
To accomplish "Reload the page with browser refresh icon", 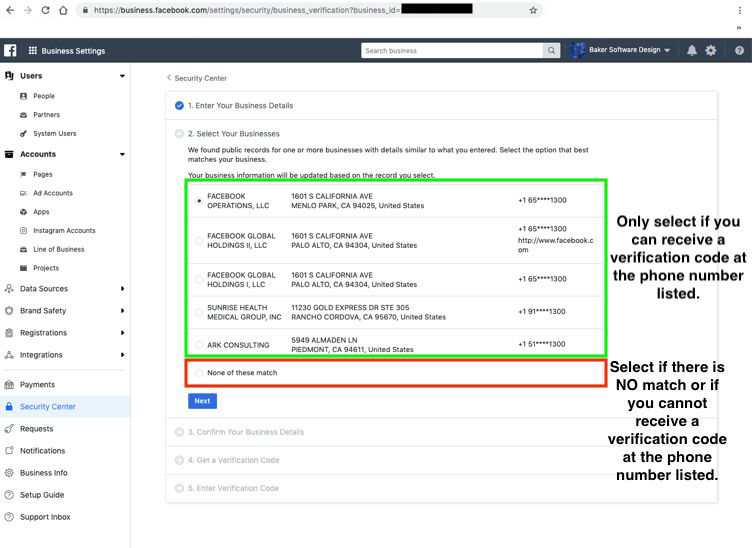I will (x=46, y=10).
